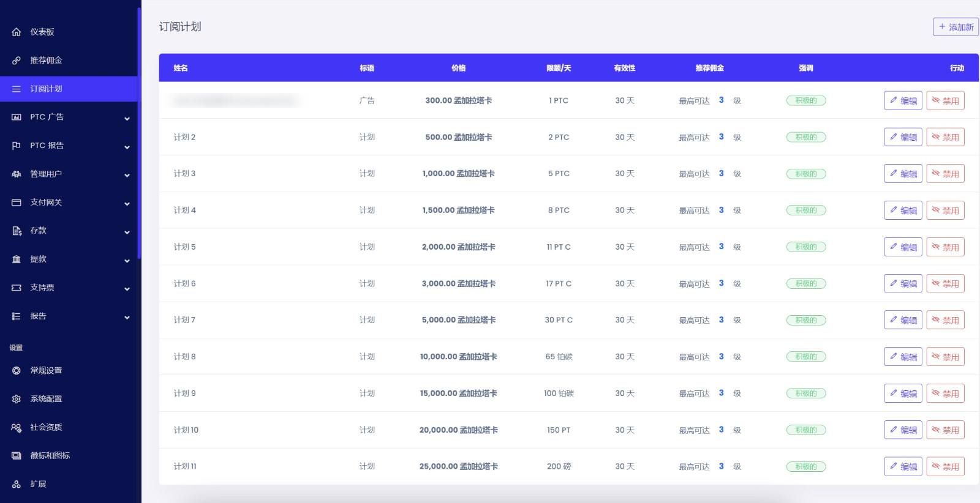Click the 推荐佣金 link icon

coord(17,61)
